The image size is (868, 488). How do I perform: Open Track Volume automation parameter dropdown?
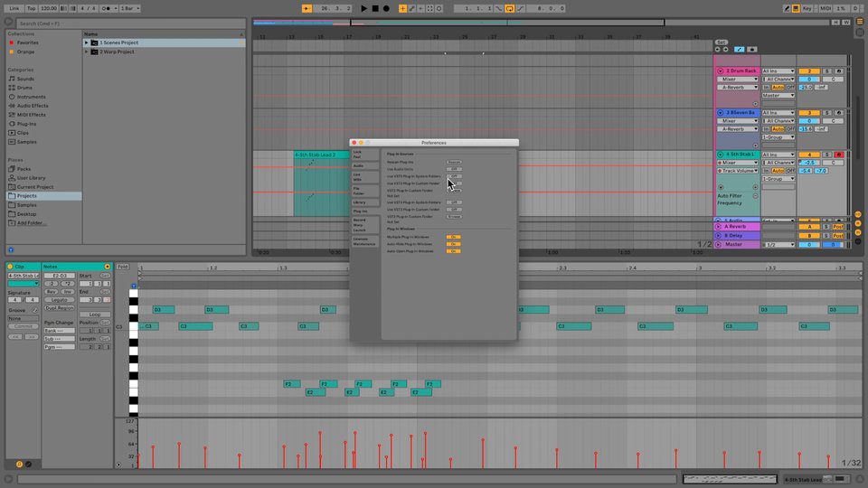point(738,171)
